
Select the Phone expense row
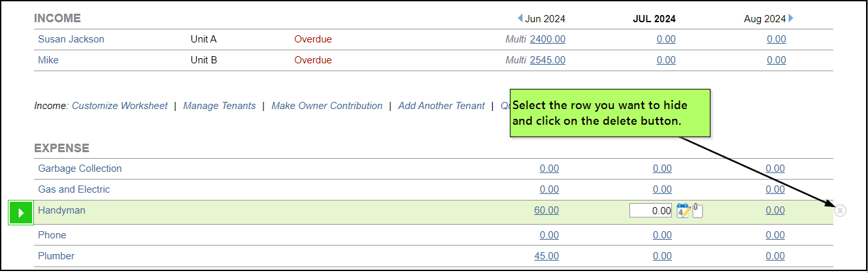(52, 235)
